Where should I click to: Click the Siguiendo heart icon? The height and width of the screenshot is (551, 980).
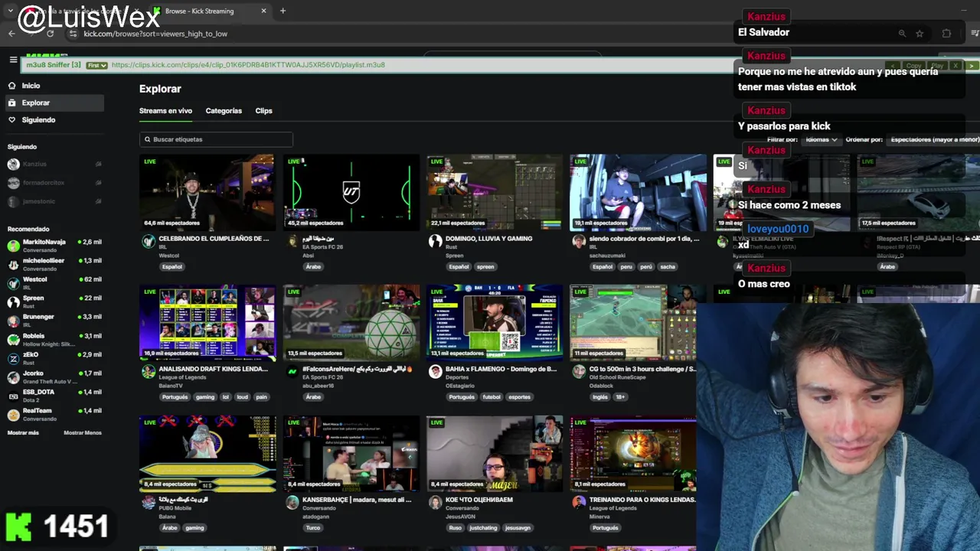(x=12, y=120)
